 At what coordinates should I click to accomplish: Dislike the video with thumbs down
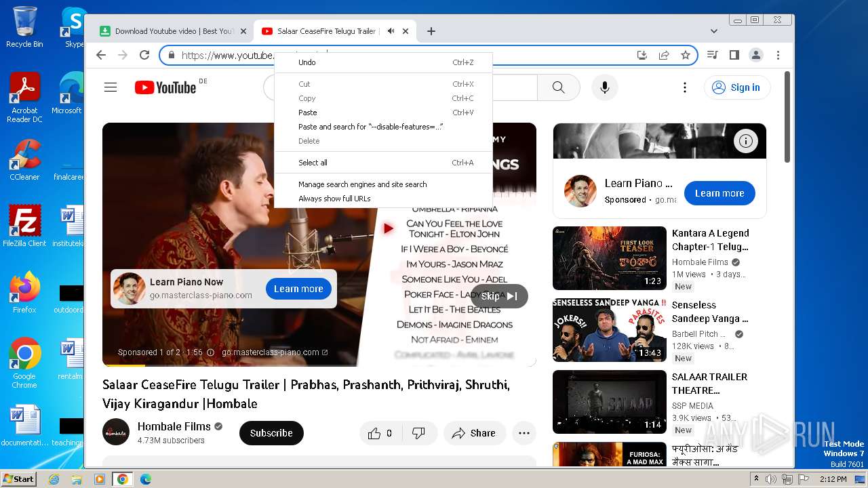tap(418, 433)
